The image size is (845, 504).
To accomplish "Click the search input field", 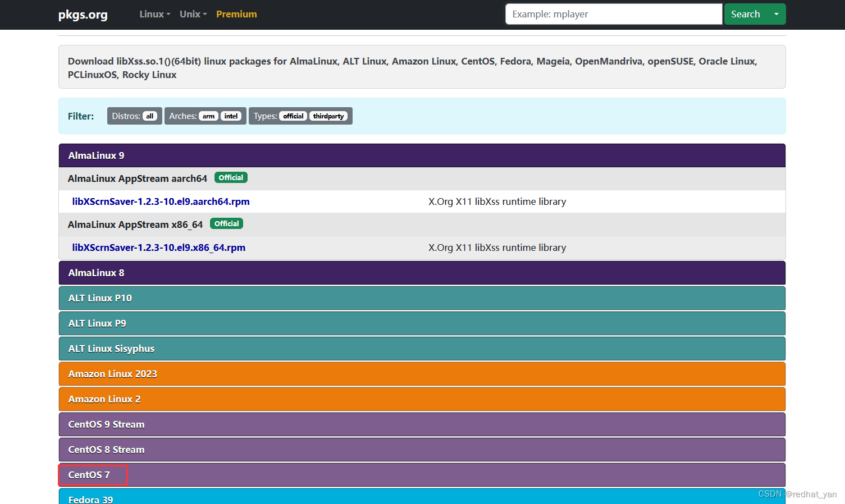I will tap(613, 13).
